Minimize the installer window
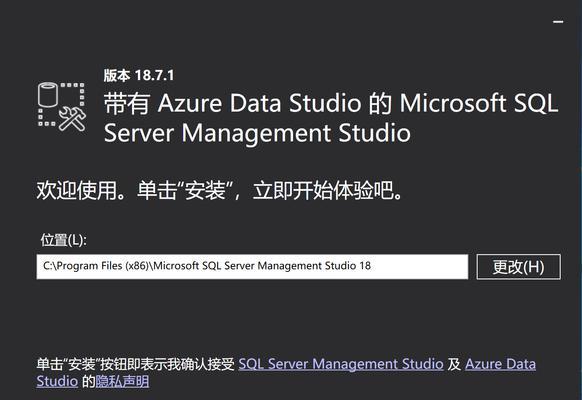Viewport: 582px width, 400px height. coord(558,22)
